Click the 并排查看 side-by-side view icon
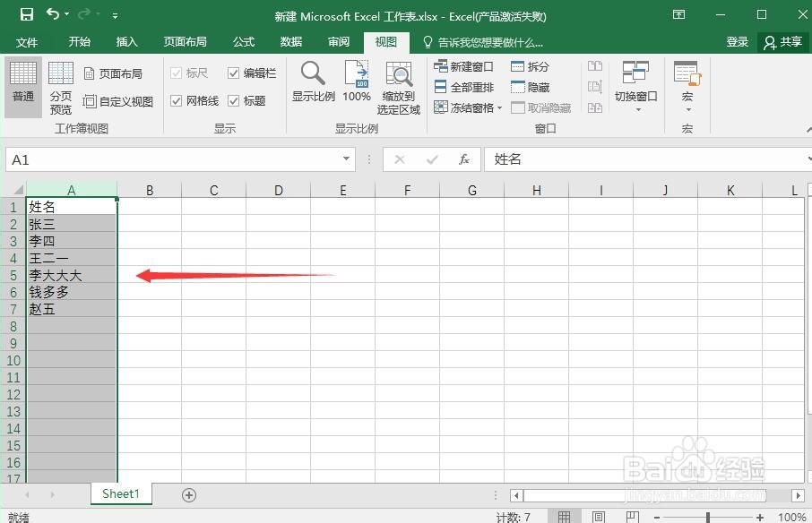The width and height of the screenshot is (812, 523). [595, 66]
